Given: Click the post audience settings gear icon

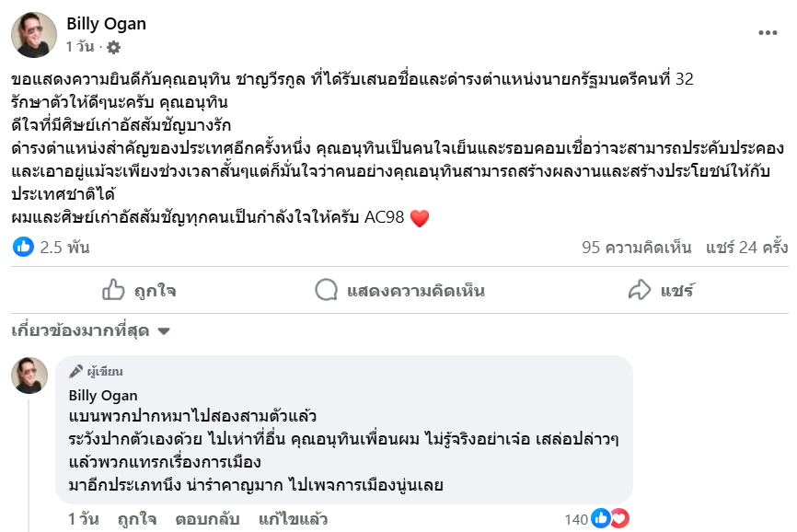Looking at the screenshot, I should click(x=113, y=46).
